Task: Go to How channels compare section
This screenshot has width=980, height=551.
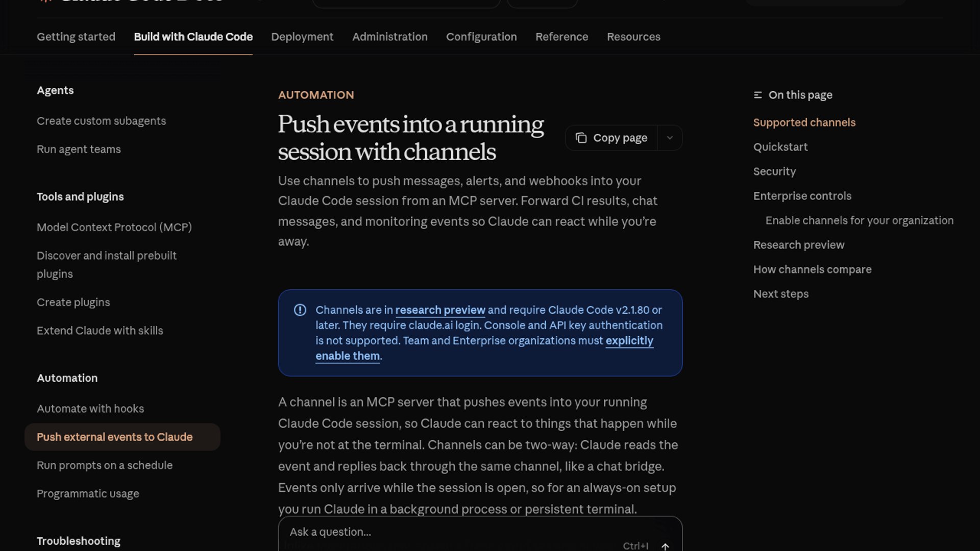Action: [812, 269]
